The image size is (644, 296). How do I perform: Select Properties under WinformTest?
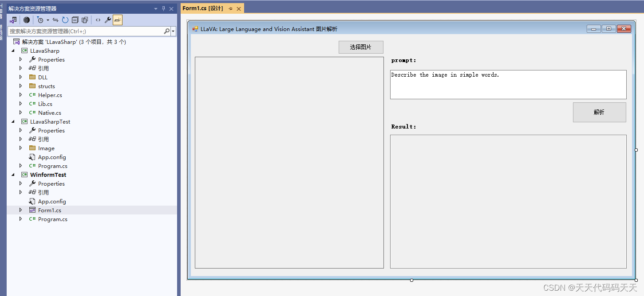(x=51, y=183)
